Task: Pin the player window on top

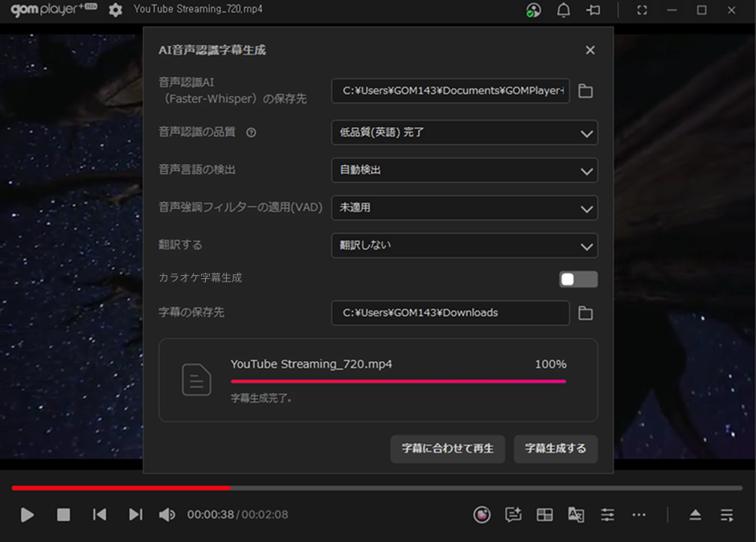Action: tap(594, 10)
